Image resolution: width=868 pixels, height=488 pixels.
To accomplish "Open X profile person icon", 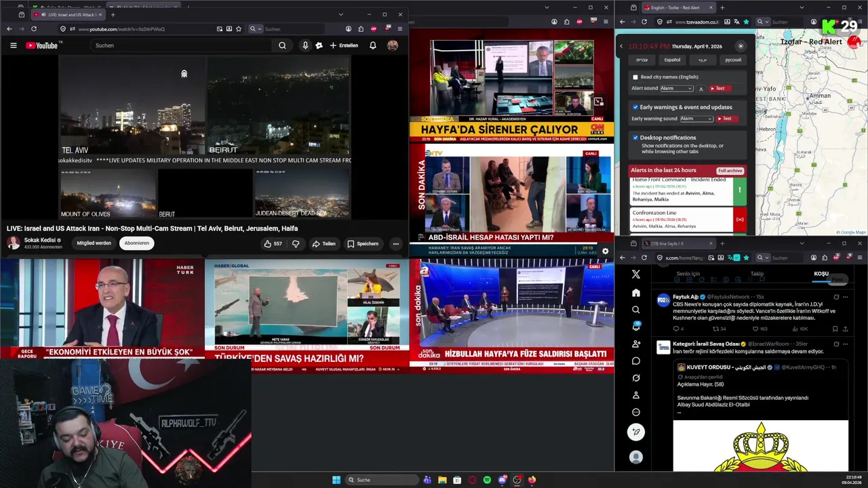I will pos(635,394).
